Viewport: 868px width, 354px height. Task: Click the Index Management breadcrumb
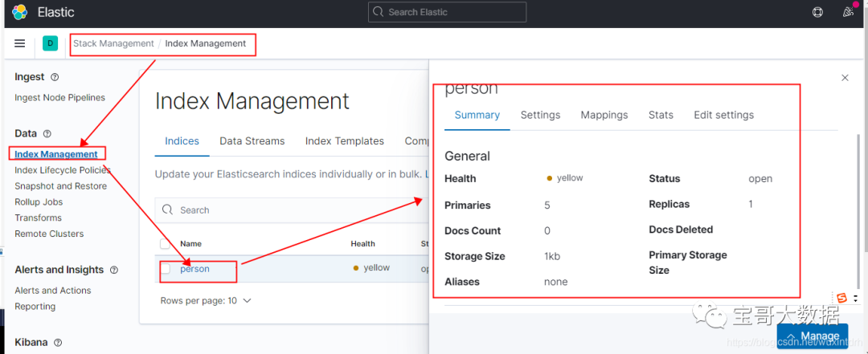[x=206, y=43]
